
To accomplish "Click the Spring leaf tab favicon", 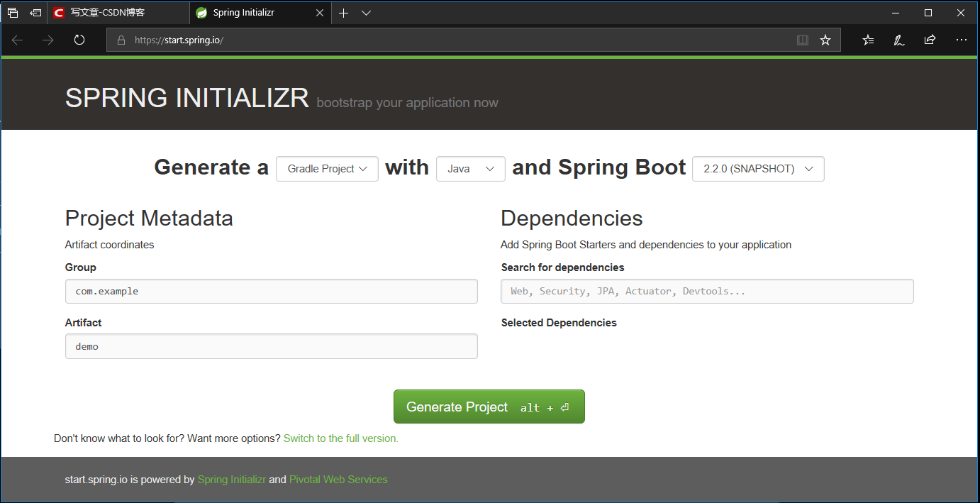I will point(201,13).
